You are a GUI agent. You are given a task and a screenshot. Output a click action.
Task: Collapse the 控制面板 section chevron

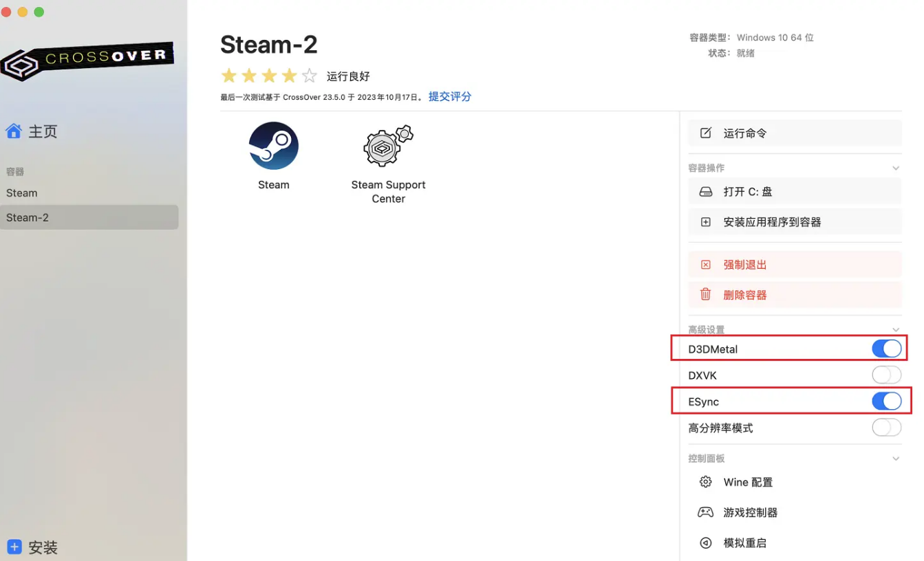896,459
